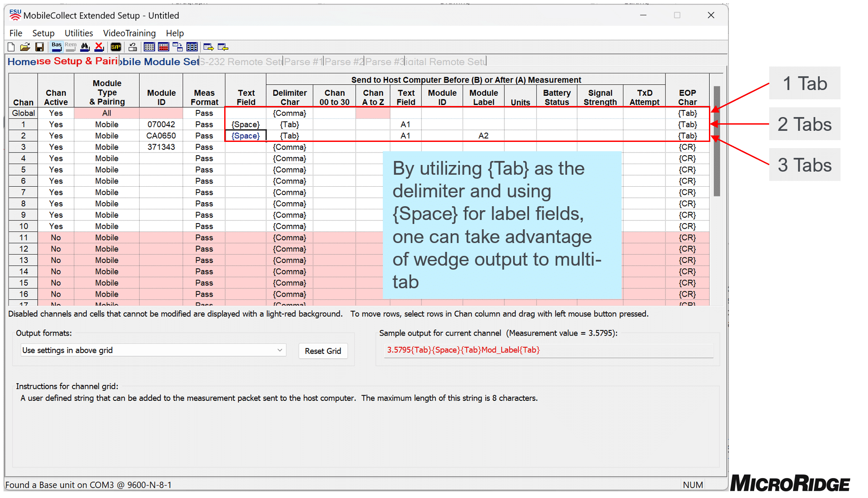Select row header for channel 10
The image size is (868, 498).
point(23,226)
